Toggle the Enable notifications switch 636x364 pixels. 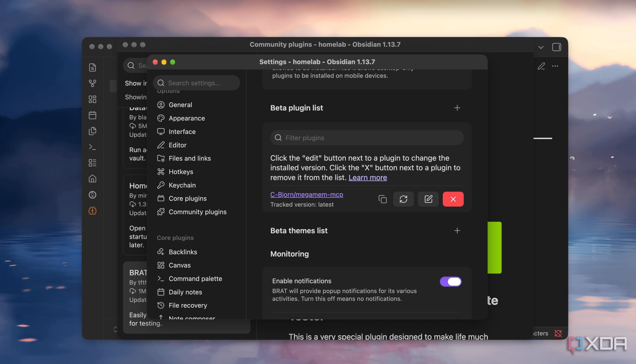pyautogui.click(x=450, y=282)
